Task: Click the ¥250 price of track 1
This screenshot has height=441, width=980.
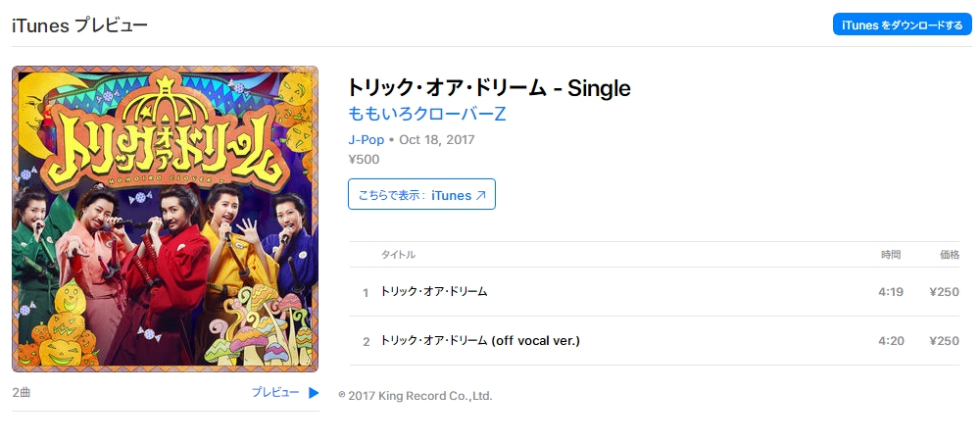Action: point(944,292)
